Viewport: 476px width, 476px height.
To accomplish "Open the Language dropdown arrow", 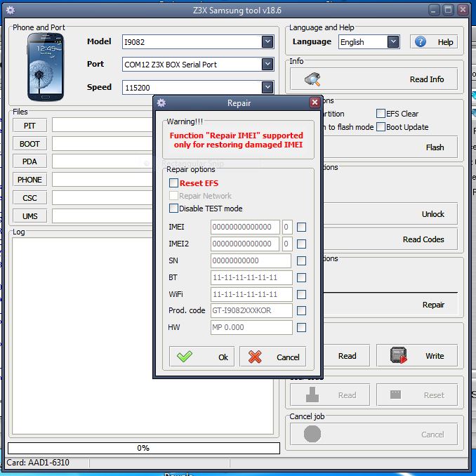I will [393, 41].
